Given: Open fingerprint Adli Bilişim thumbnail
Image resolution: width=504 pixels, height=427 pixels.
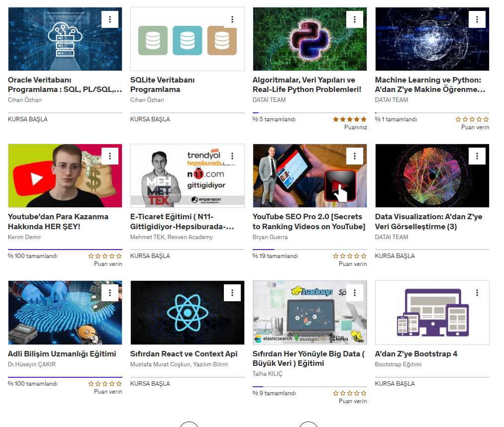Looking at the screenshot, I should 65,313.
